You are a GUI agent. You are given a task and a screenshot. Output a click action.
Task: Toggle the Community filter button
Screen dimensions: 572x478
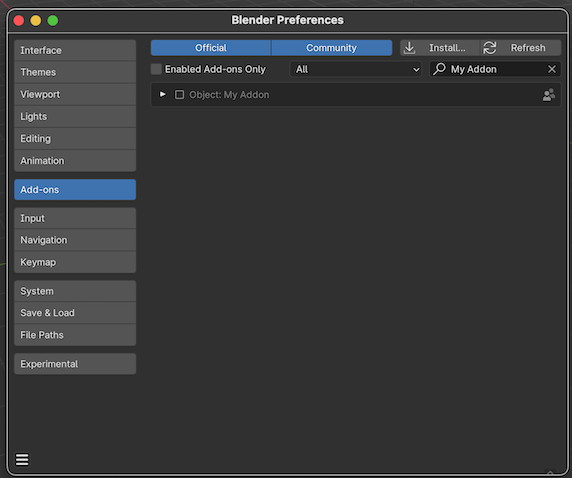[332, 48]
